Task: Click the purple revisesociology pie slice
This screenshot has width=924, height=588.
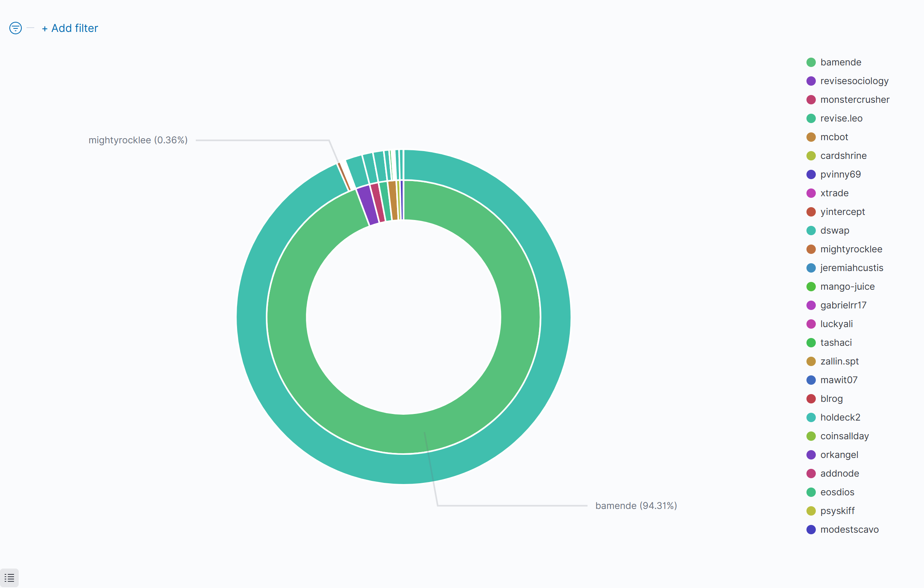Action: point(368,205)
